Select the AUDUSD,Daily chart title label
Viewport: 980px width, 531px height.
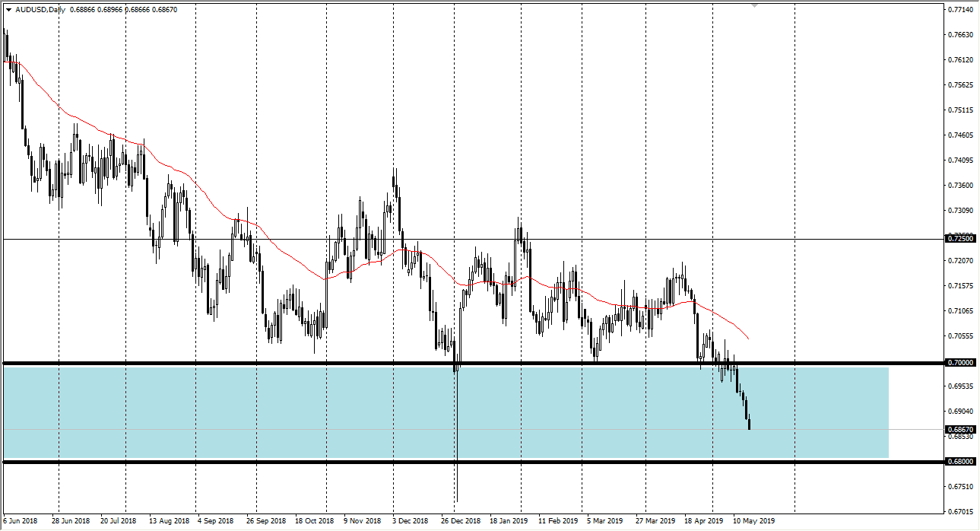40,11
